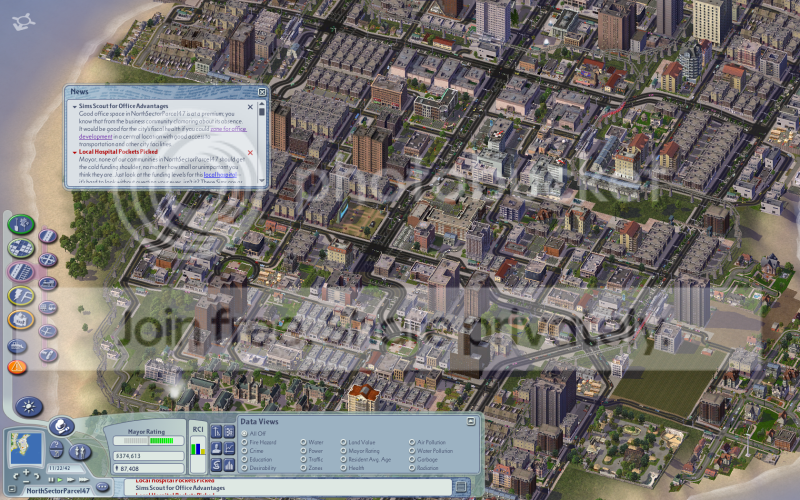Enable the Water data view
The width and height of the screenshot is (800, 500).
[x=303, y=442]
